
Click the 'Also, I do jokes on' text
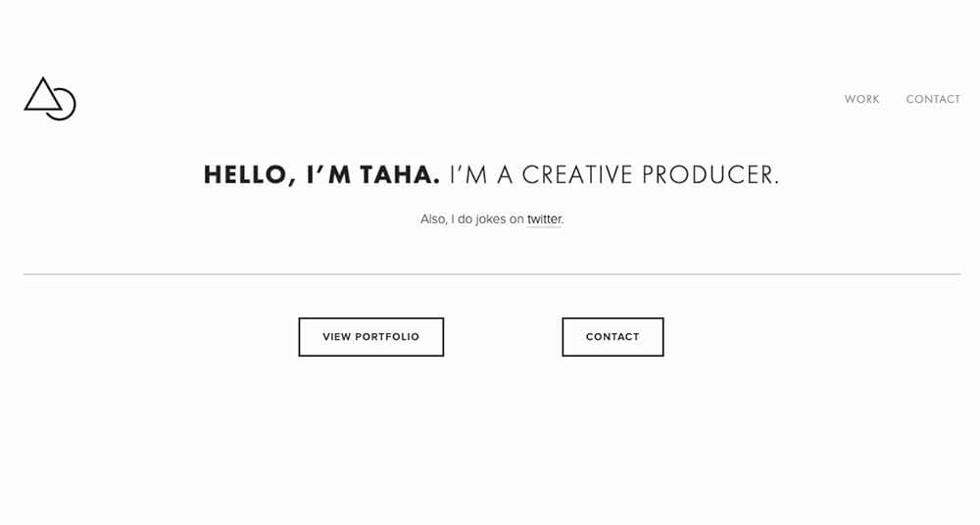[472, 219]
